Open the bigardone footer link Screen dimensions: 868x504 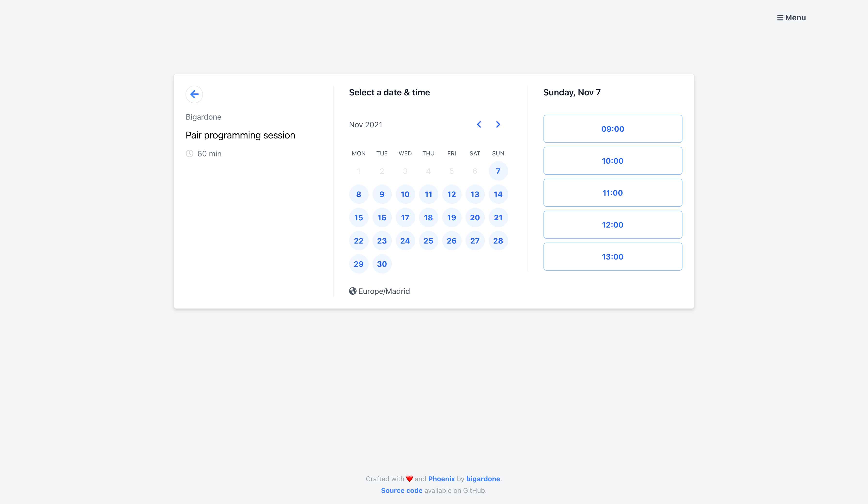[483, 479]
